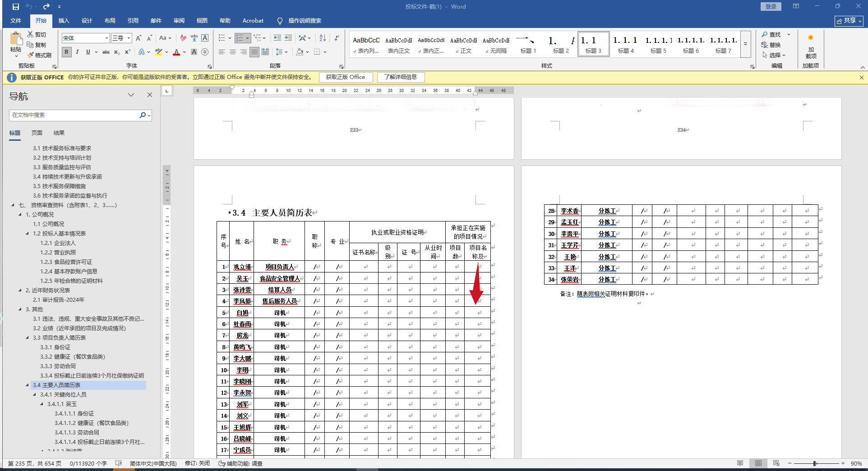The height and width of the screenshot is (471, 868).
Task: Switch to the 布局 ribbon tab
Action: point(110,21)
